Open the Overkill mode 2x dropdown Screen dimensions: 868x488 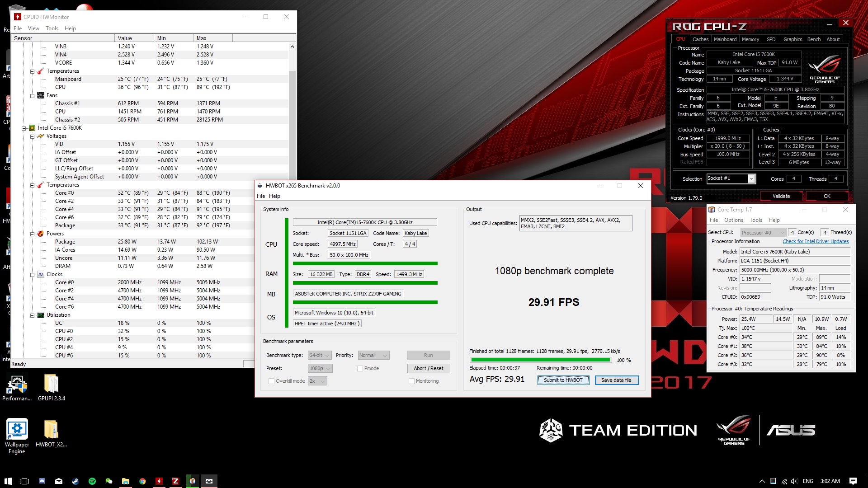pyautogui.click(x=317, y=381)
